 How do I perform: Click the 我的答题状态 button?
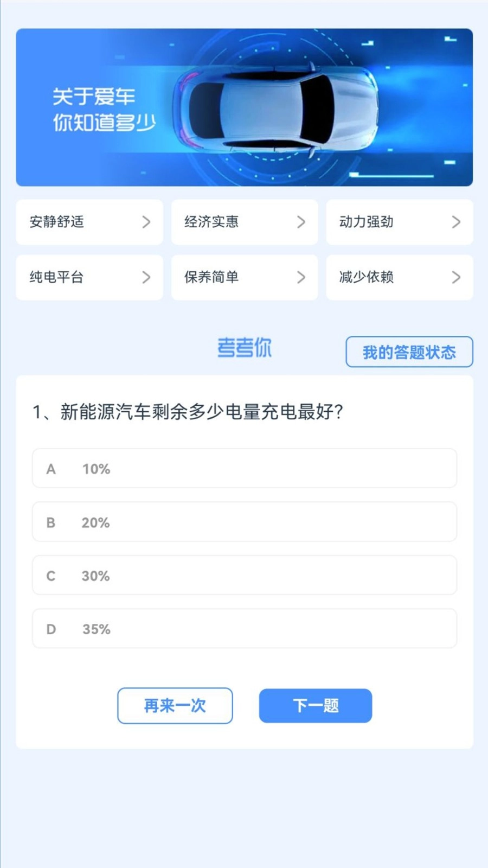[409, 352]
